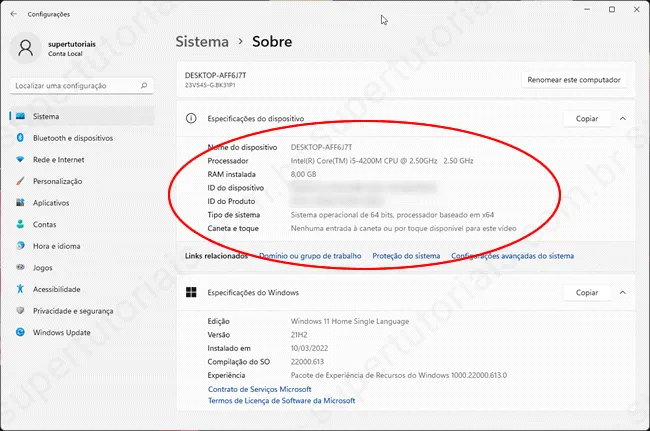Click the Intel Core i5-4200M processor value
The image size is (650, 431).
382,161
